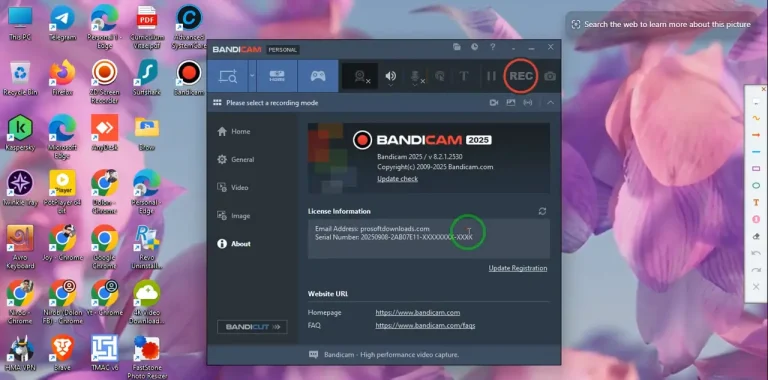
Task: Open the Revo Uninstaller desktop shortcut
Action: (x=146, y=247)
